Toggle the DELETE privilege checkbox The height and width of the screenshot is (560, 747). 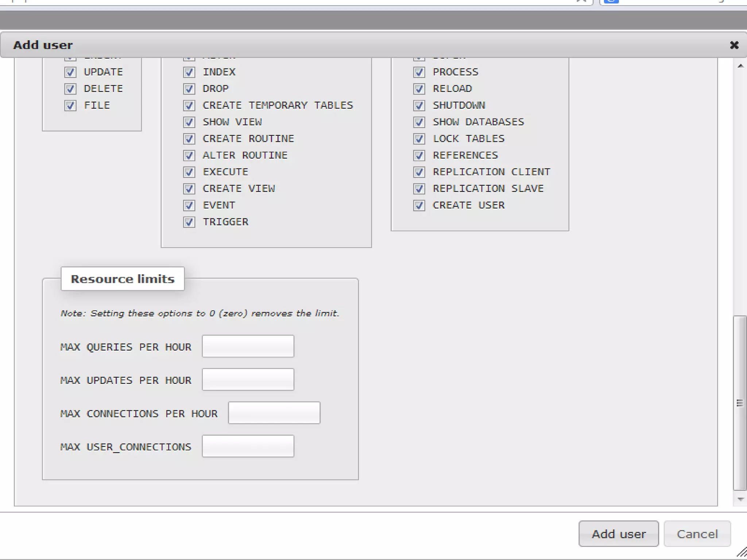[x=70, y=89]
